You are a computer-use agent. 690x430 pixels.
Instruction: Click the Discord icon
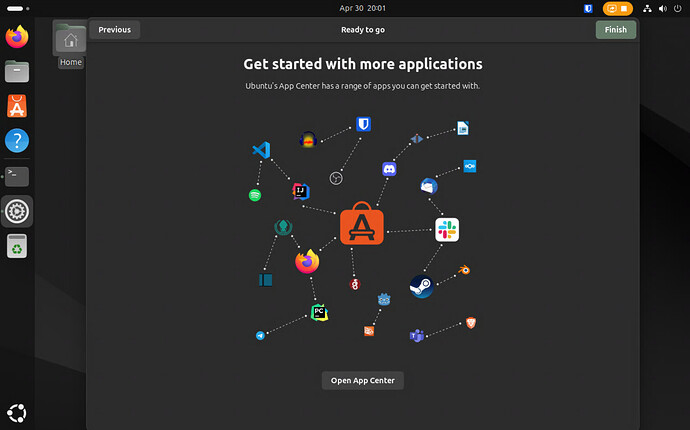click(x=389, y=169)
